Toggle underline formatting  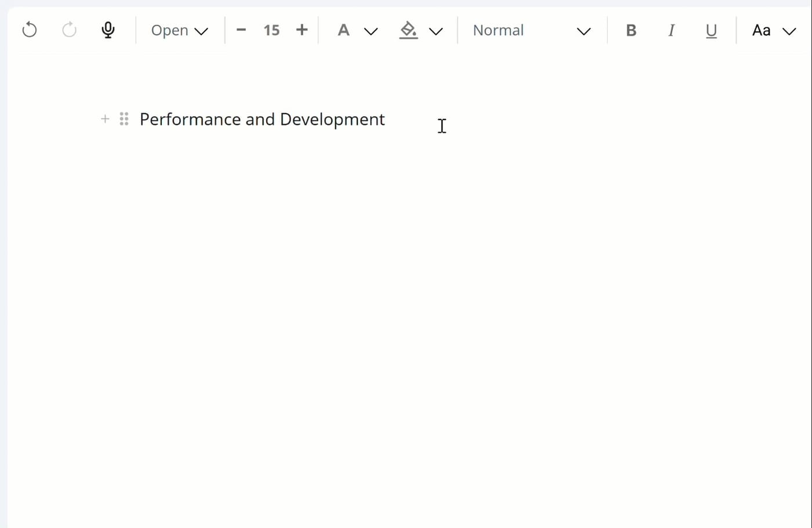(711, 31)
